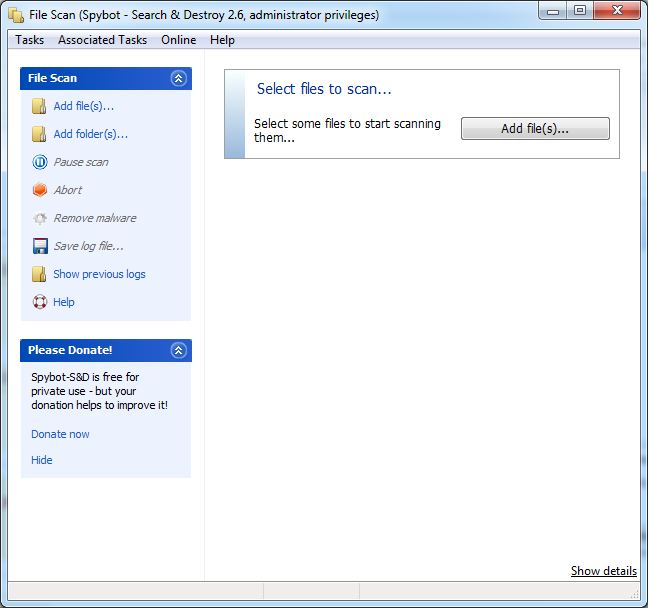Click Save log file... link text
The image size is (648, 608).
88,246
